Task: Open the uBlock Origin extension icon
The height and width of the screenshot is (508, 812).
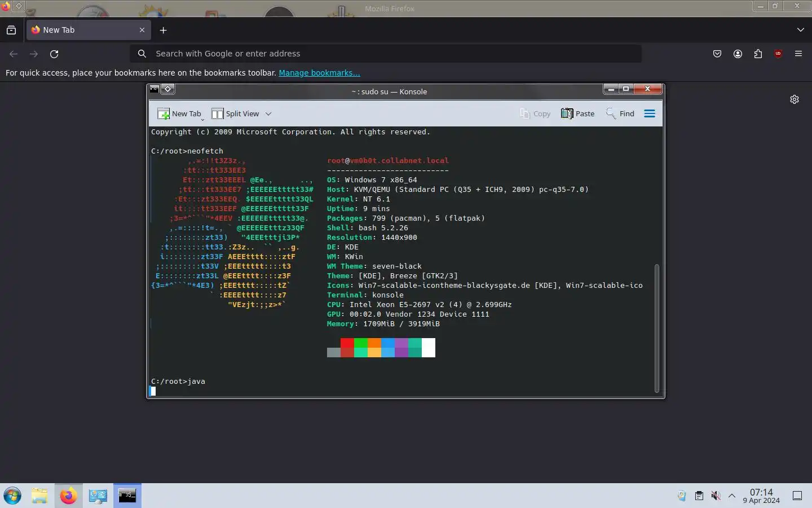Action: point(778,54)
